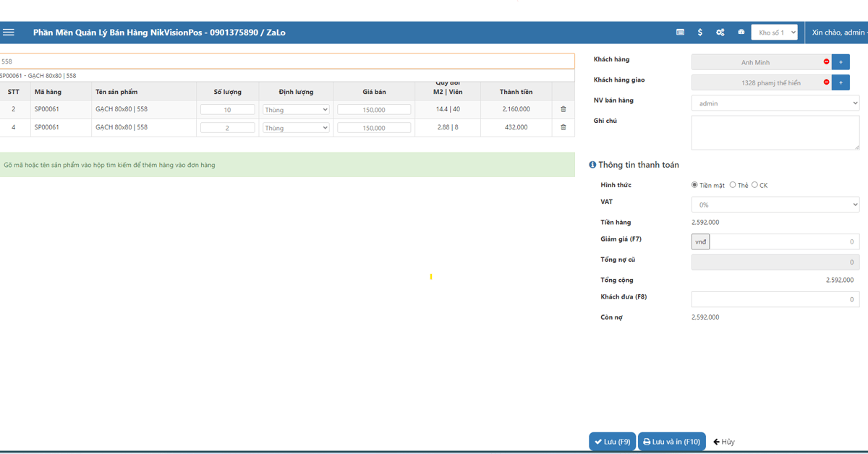Open the VAT 0% dropdown
868x454 pixels.
pyautogui.click(x=775, y=205)
